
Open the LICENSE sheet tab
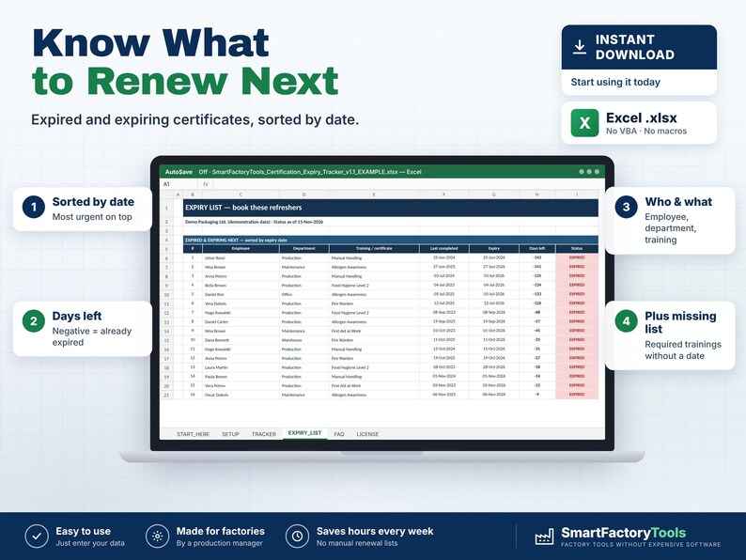pyautogui.click(x=367, y=434)
